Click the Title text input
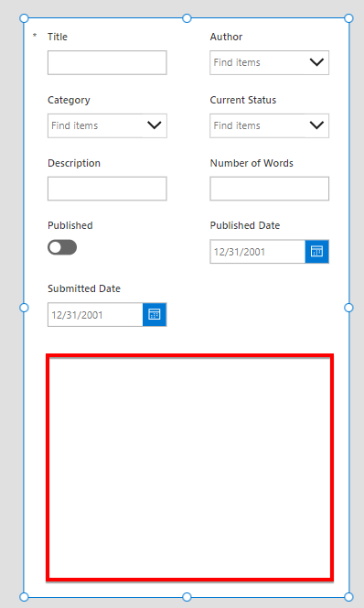This screenshot has width=364, height=608. 107,62
